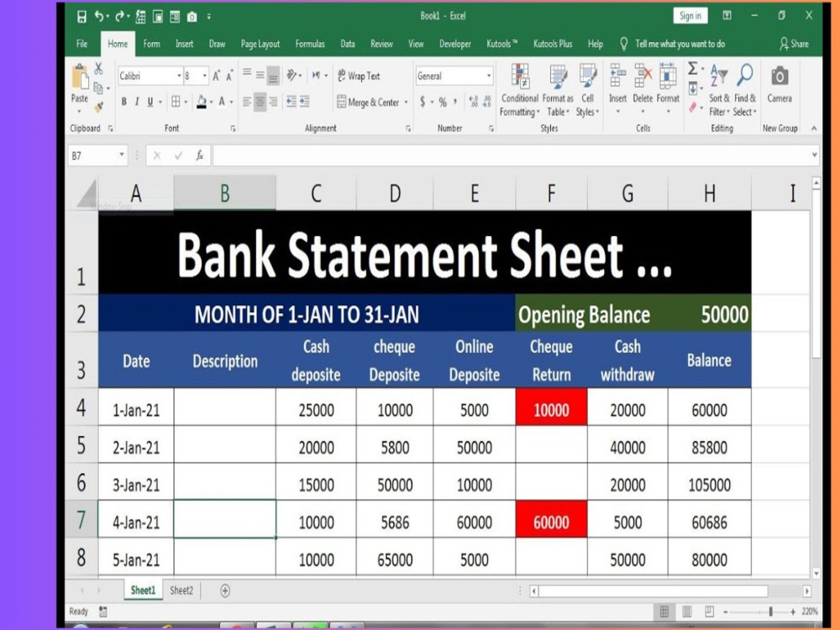The width and height of the screenshot is (840, 630).
Task: Open the General number format dropdown
Action: (489, 76)
